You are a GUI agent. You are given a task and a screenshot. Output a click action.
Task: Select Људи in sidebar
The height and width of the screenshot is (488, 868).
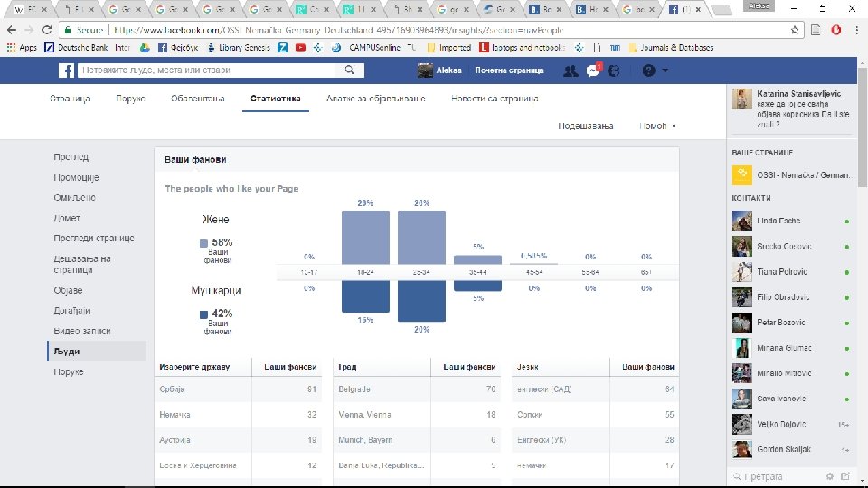(98, 352)
